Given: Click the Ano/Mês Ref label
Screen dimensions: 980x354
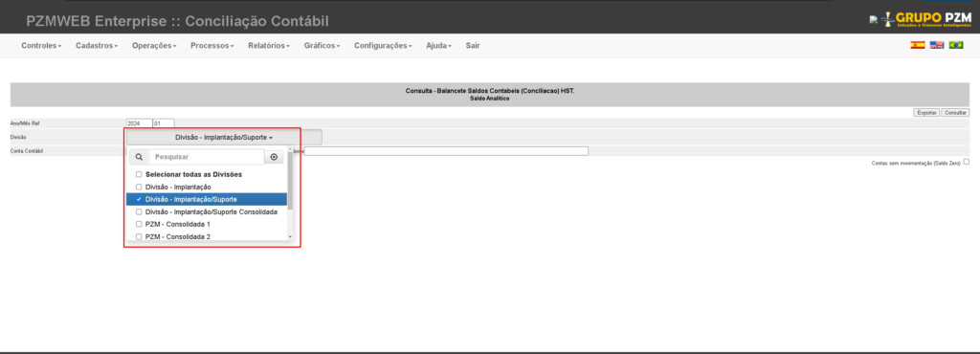Looking at the screenshot, I should pyautogui.click(x=25, y=123).
